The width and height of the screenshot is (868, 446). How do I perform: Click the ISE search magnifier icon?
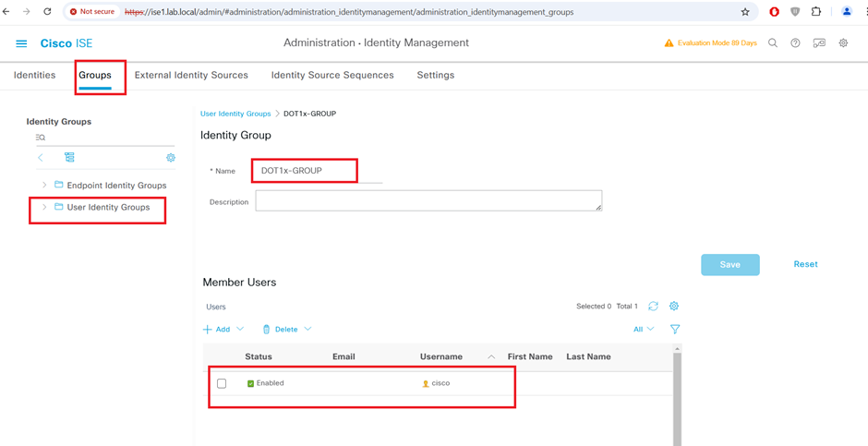click(773, 43)
